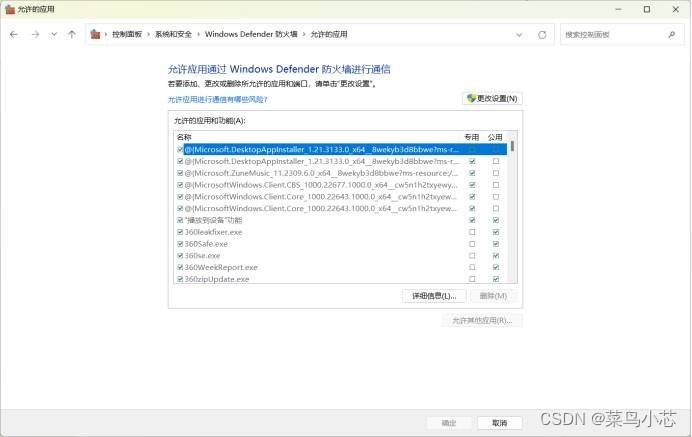Click the 公用 column header

tap(495, 137)
